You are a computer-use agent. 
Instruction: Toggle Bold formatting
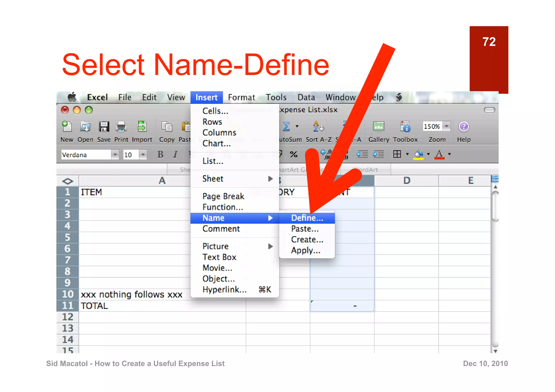(x=160, y=154)
